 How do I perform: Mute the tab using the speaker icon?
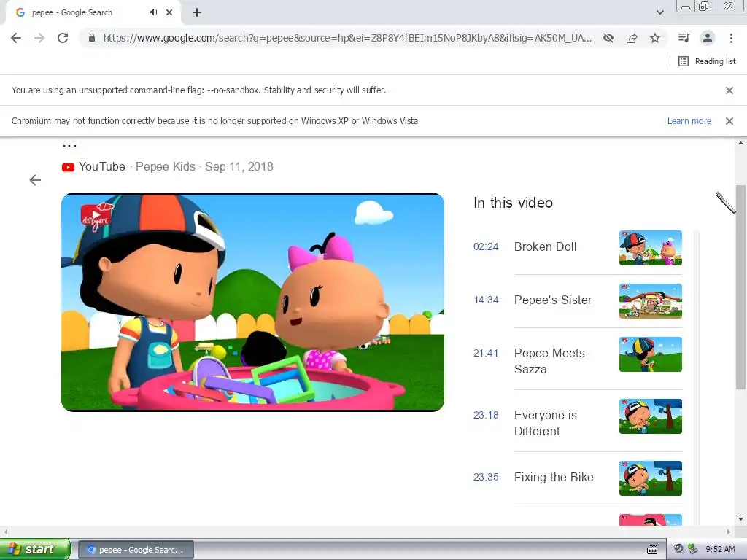pos(153,12)
